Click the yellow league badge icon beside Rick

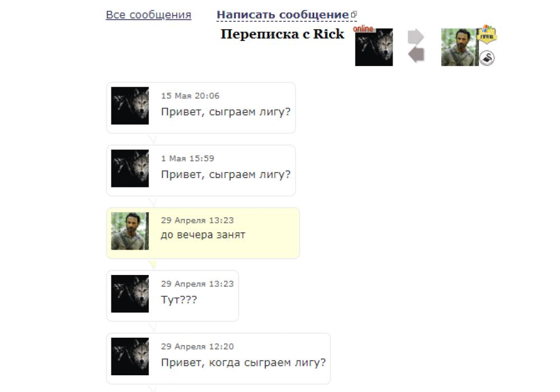pos(488,35)
